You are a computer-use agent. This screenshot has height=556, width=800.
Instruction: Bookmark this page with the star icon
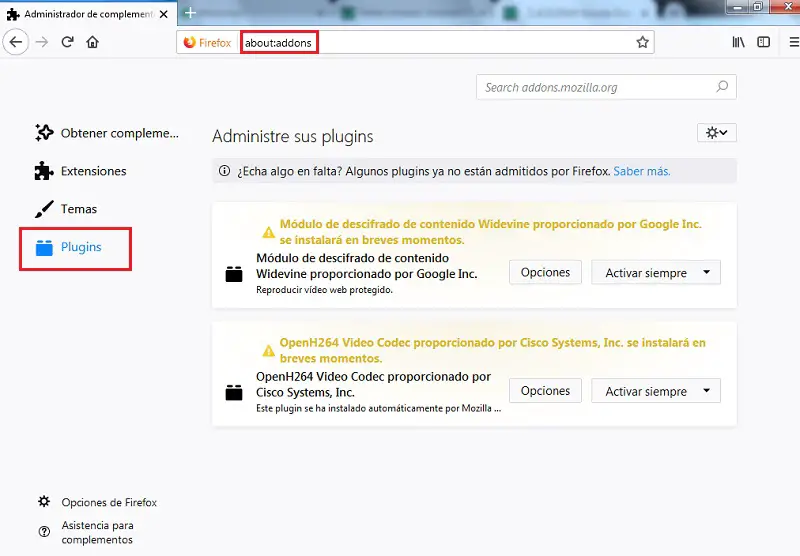pyautogui.click(x=642, y=42)
